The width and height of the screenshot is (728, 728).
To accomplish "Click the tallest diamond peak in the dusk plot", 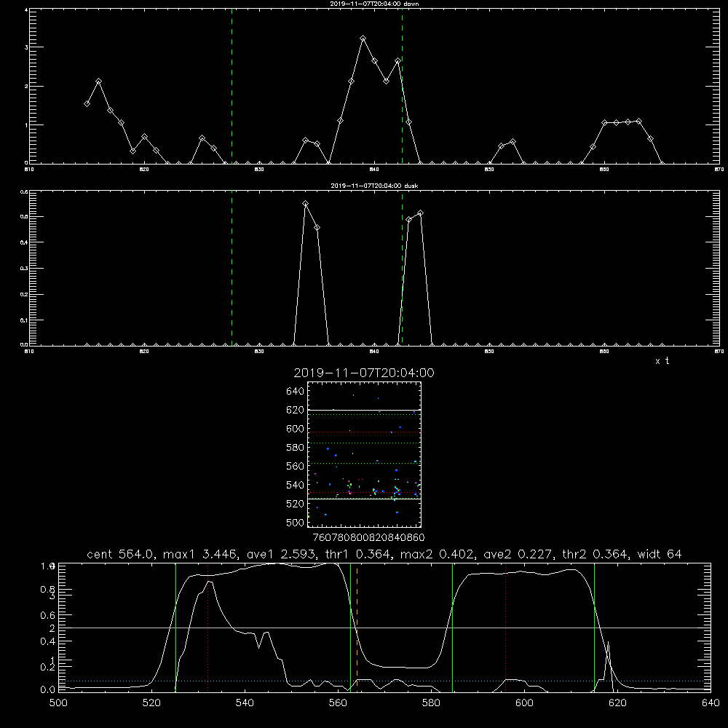I will [305, 204].
